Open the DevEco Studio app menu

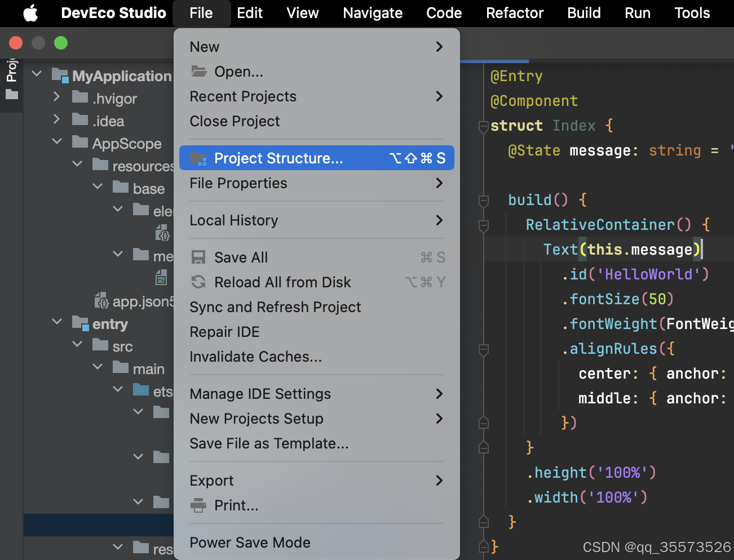point(113,13)
